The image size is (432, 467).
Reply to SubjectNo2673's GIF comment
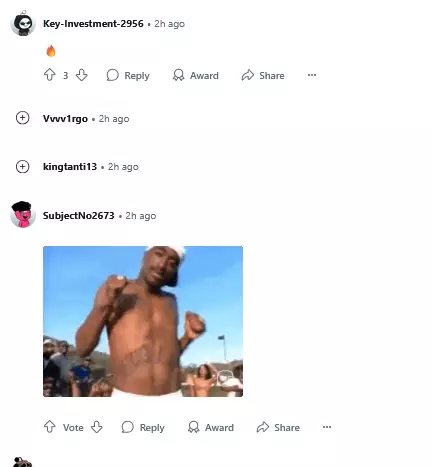[143, 427]
